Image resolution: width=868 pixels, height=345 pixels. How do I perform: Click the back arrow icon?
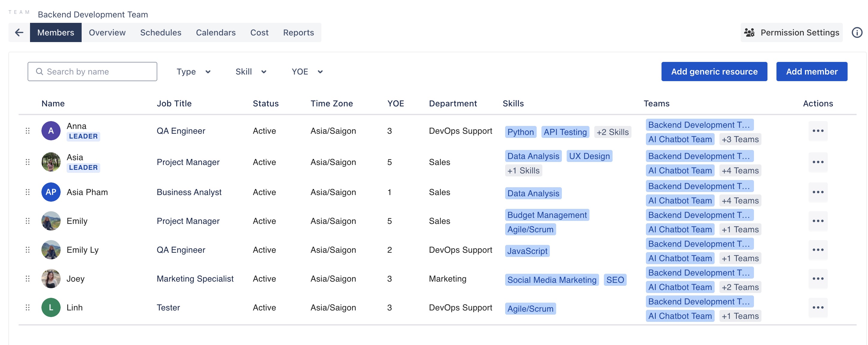tap(19, 32)
